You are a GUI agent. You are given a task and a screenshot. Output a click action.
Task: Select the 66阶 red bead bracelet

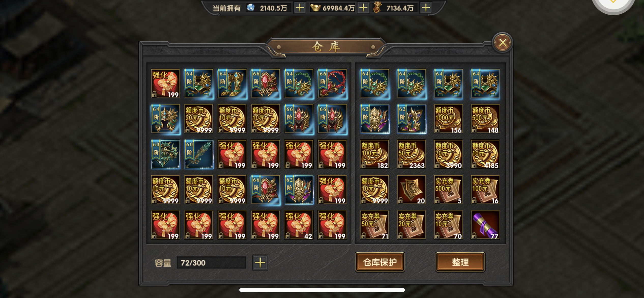(x=332, y=83)
